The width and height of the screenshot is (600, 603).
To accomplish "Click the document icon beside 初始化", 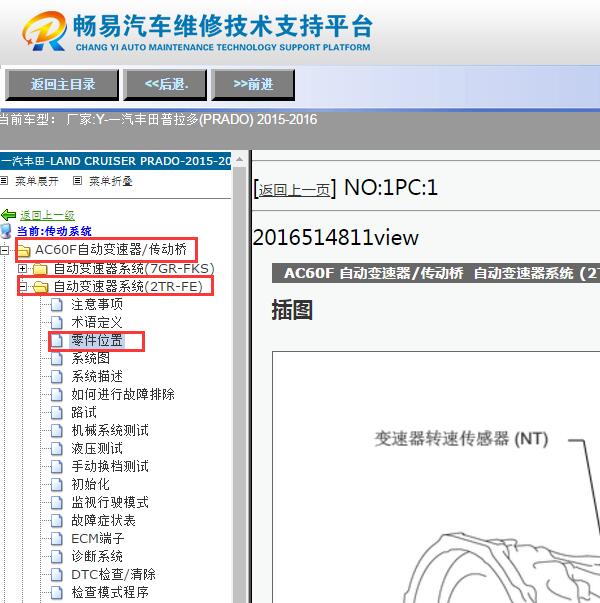I will tap(57, 485).
